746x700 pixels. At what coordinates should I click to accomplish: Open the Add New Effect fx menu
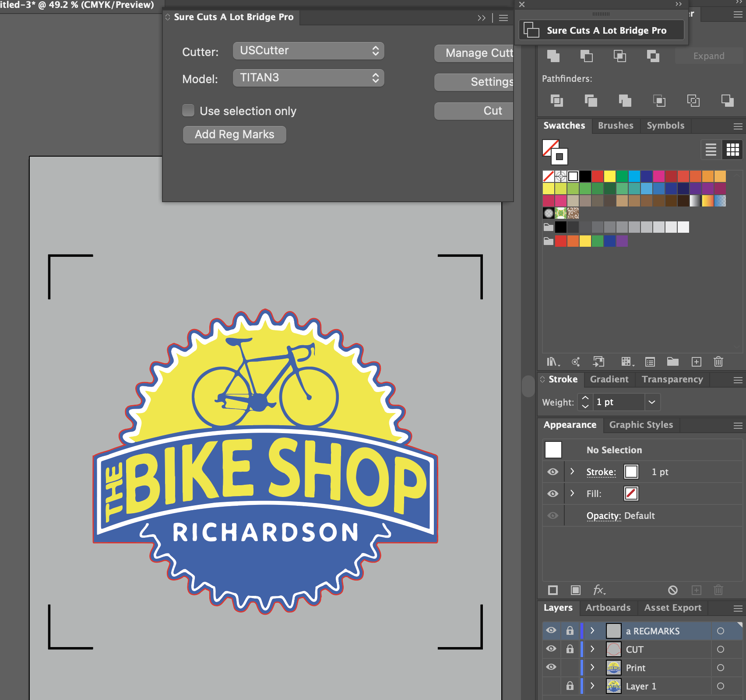[599, 590]
